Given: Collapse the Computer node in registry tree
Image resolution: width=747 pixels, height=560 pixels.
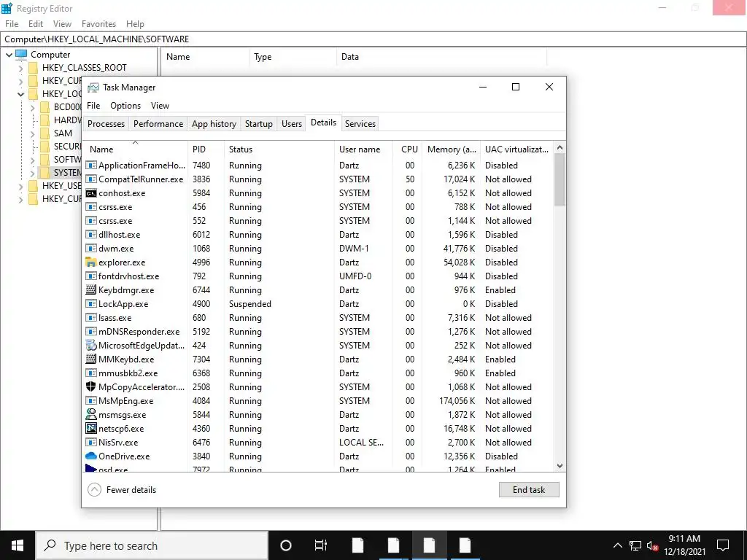Looking at the screenshot, I should pyautogui.click(x=9, y=55).
